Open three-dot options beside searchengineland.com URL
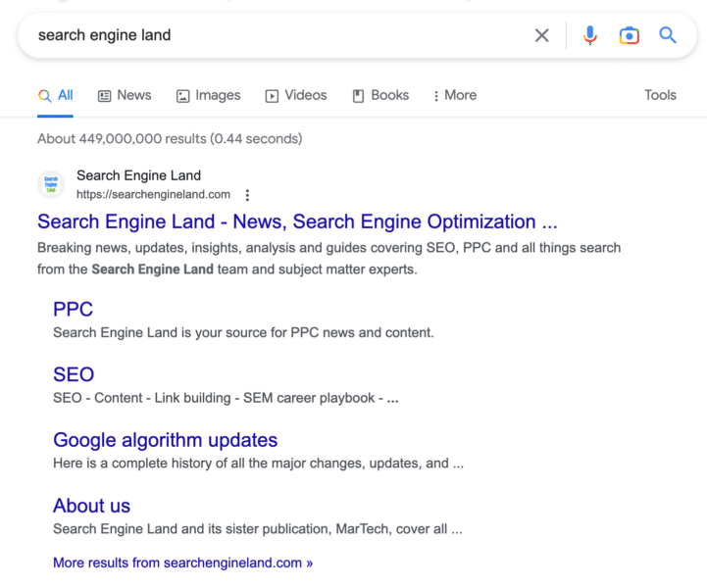Viewport: 707px width, 588px height. pos(247,195)
